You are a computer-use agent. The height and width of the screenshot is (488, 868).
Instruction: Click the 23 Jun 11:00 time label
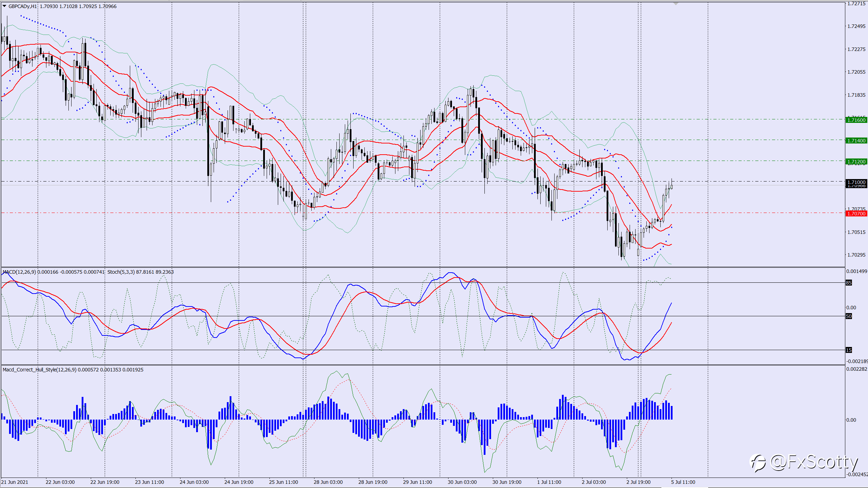point(149,482)
